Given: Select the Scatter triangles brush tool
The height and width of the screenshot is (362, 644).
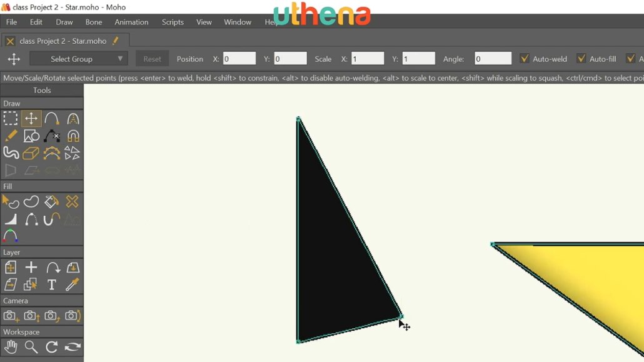Looking at the screenshot, I should coord(73,153).
